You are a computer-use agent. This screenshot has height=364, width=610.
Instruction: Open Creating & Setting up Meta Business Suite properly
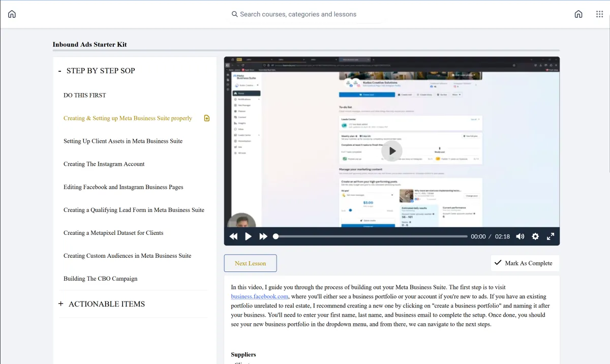click(128, 118)
